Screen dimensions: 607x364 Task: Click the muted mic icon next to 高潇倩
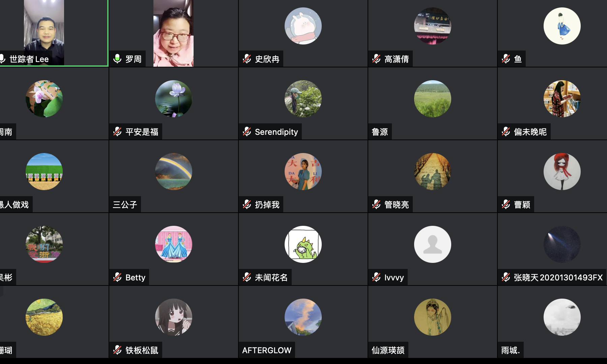(376, 59)
